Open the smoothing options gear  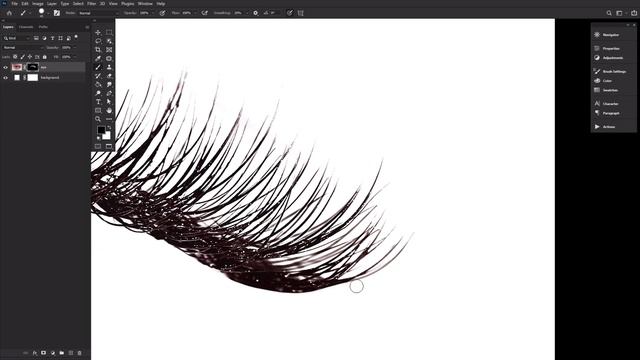[x=256, y=13]
